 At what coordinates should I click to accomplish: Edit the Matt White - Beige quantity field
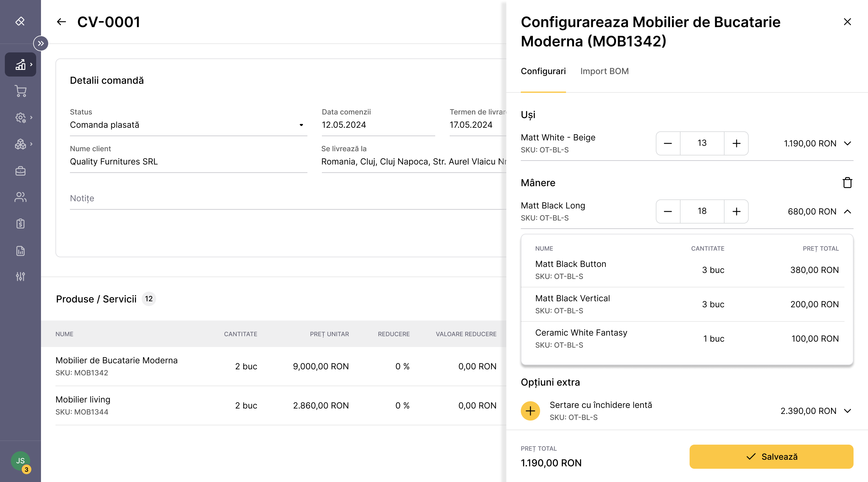(x=702, y=143)
